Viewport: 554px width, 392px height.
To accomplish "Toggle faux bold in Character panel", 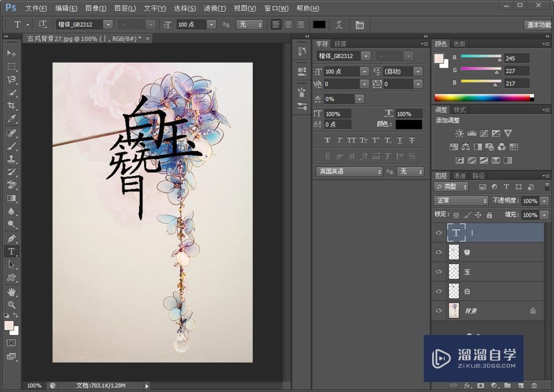I will [x=327, y=140].
